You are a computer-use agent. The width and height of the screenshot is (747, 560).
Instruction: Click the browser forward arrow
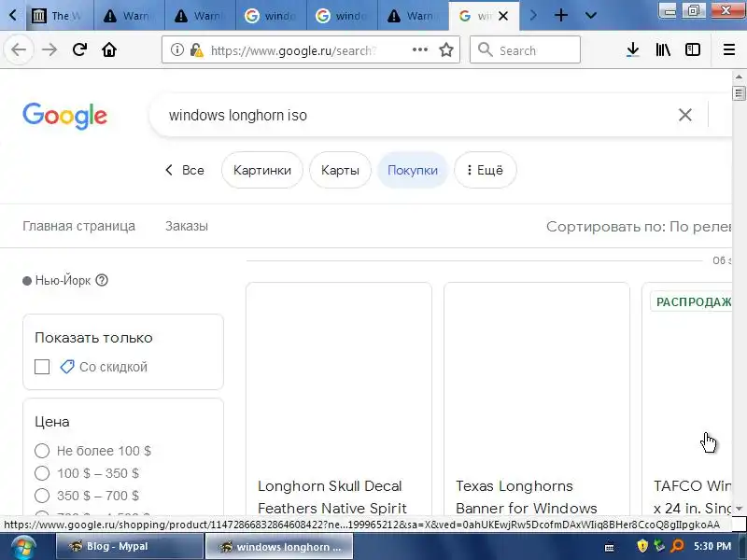pyautogui.click(x=49, y=49)
